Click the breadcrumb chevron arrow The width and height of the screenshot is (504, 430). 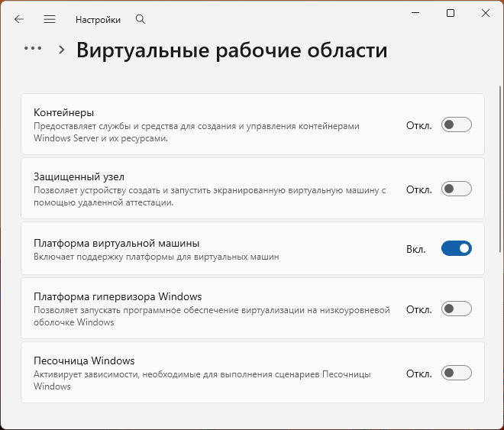[x=61, y=50]
